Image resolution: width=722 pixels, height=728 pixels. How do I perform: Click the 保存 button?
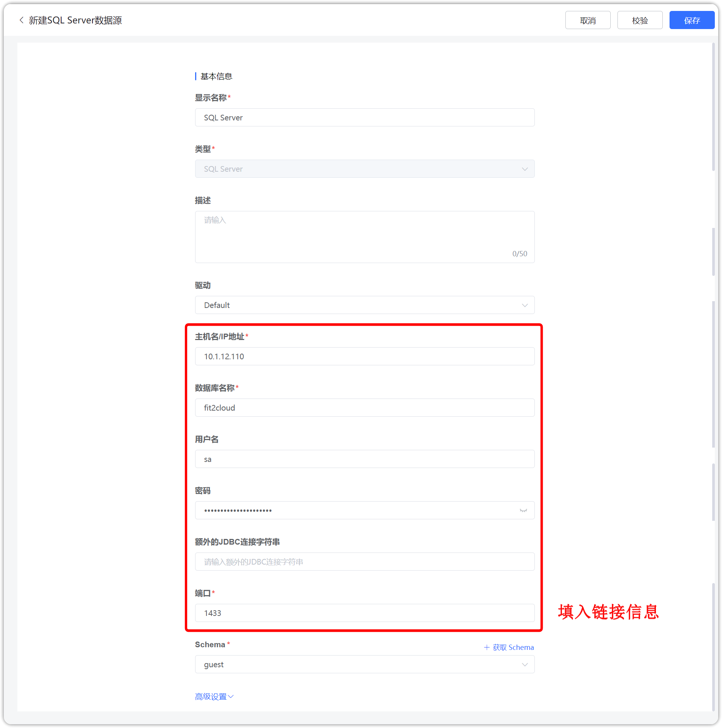[692, 20]
